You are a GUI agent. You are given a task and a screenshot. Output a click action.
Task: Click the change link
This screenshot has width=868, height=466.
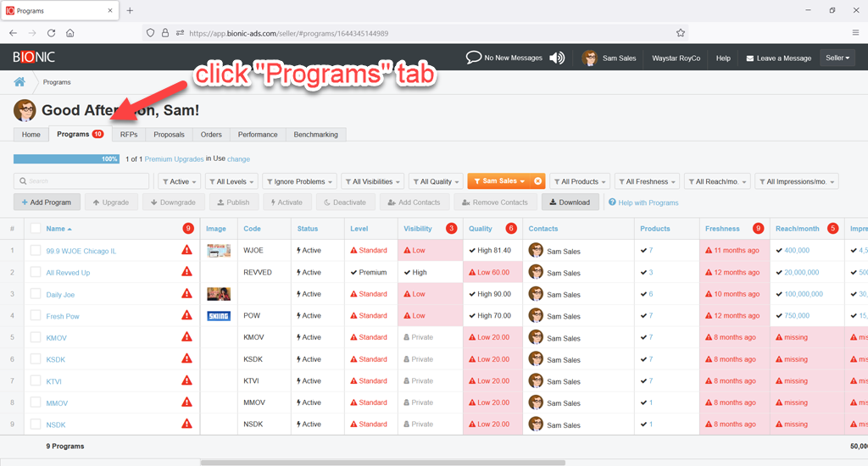[x=238, y=158]
